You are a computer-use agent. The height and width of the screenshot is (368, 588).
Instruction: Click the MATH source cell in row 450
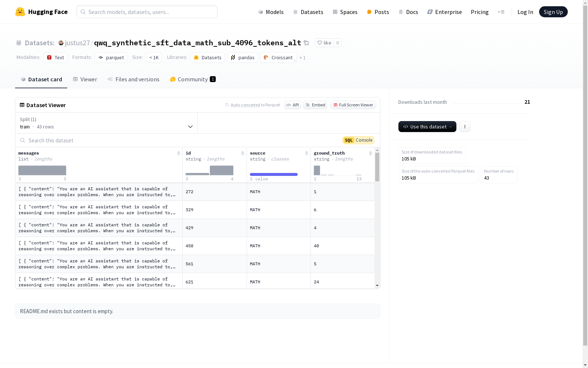click(279, 246)
